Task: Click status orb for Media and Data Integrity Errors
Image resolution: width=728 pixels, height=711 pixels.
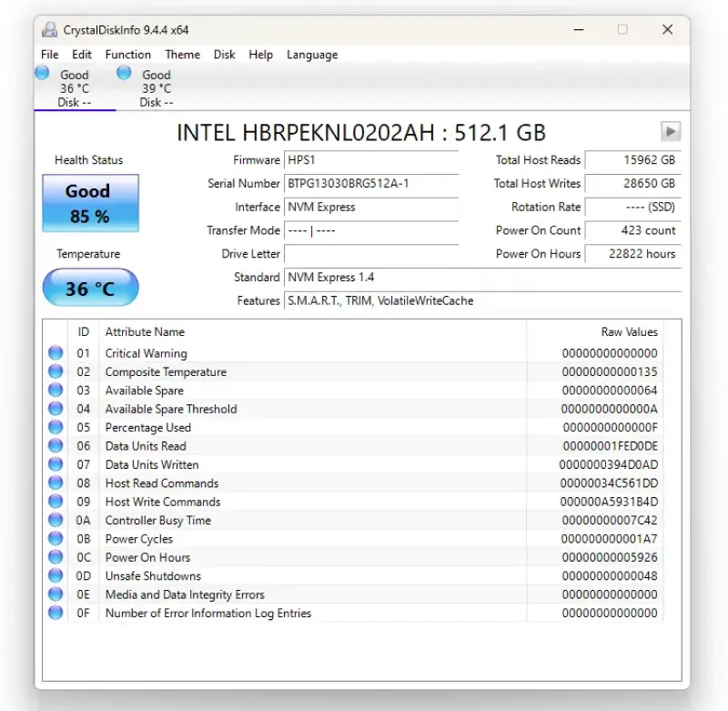Action: point(56,594)
